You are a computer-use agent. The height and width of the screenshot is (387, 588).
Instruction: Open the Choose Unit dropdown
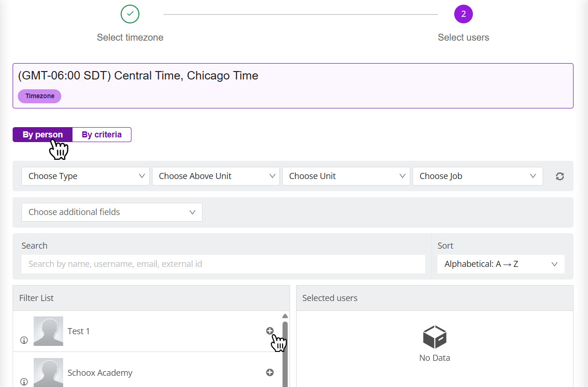[x=346, y=176]
